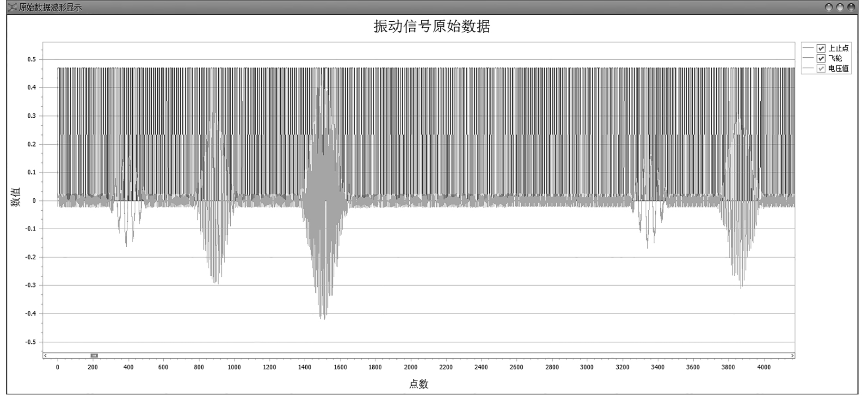Click the 电压值 legend label text
This screenshot has height=395, width=868.
point(838,68)
